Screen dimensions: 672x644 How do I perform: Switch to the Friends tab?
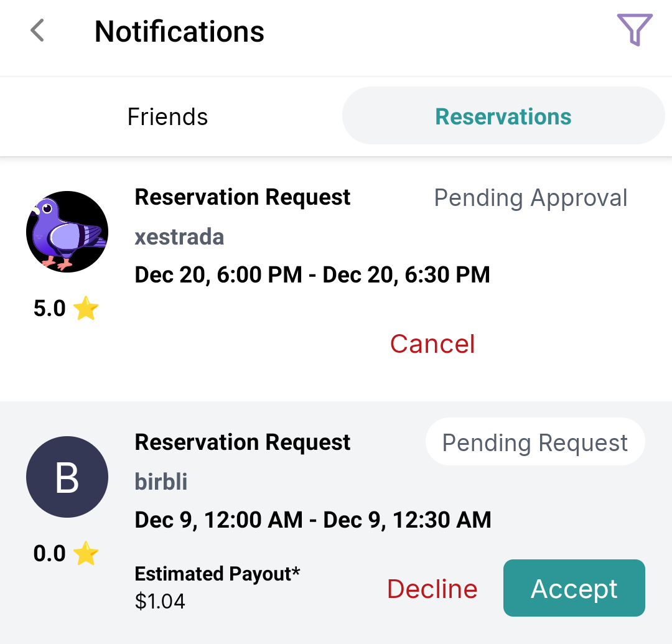pos(167,116)
